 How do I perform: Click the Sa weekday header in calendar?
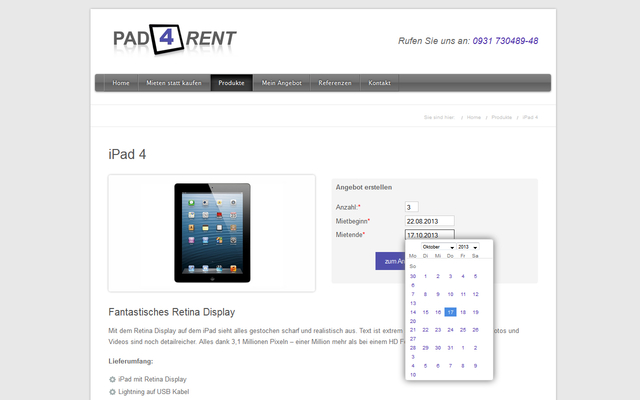[475, 256]
